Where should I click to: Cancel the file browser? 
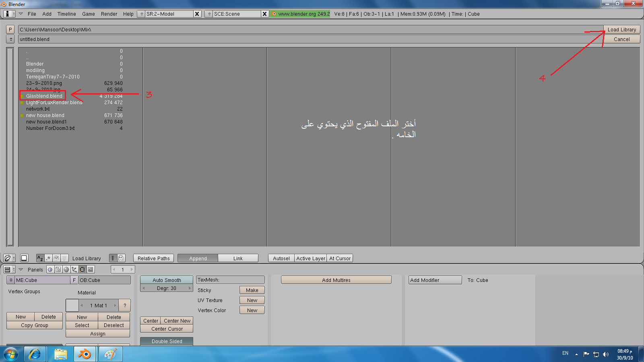coord(622,39)
